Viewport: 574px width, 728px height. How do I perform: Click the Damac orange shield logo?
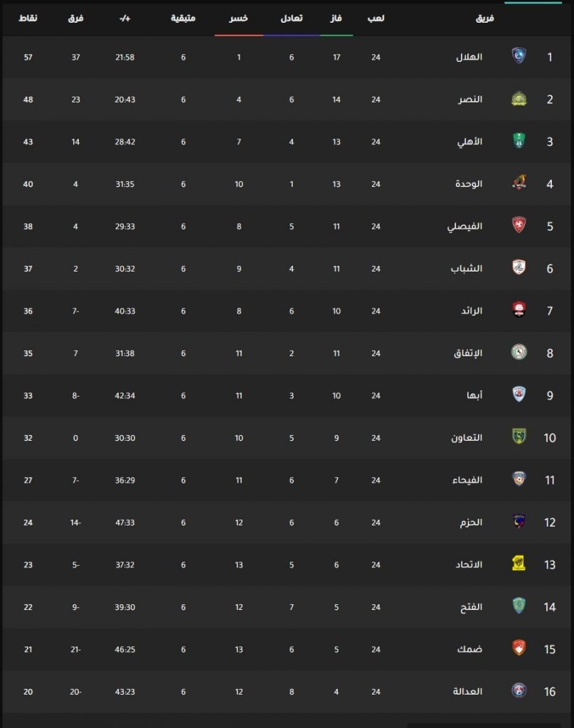coord(519,648)
